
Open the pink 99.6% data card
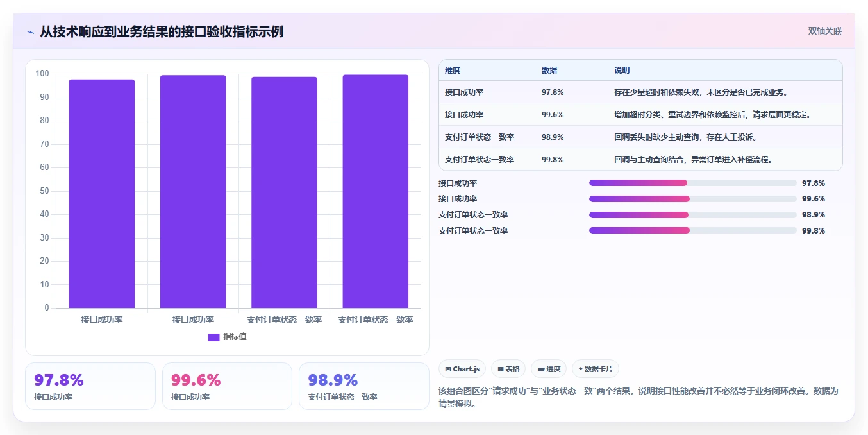(x=227, y=386)
